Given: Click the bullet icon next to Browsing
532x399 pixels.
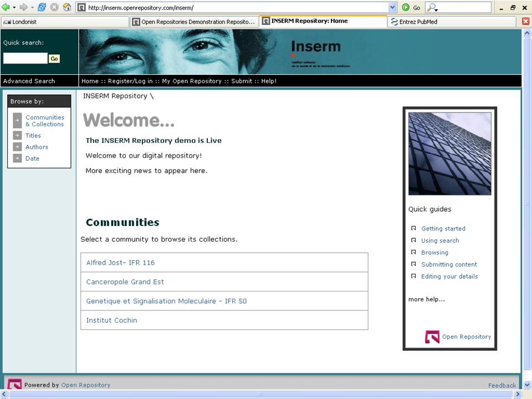Looking at the screenshot, I should pyautogui.click(x=413, y=252).
